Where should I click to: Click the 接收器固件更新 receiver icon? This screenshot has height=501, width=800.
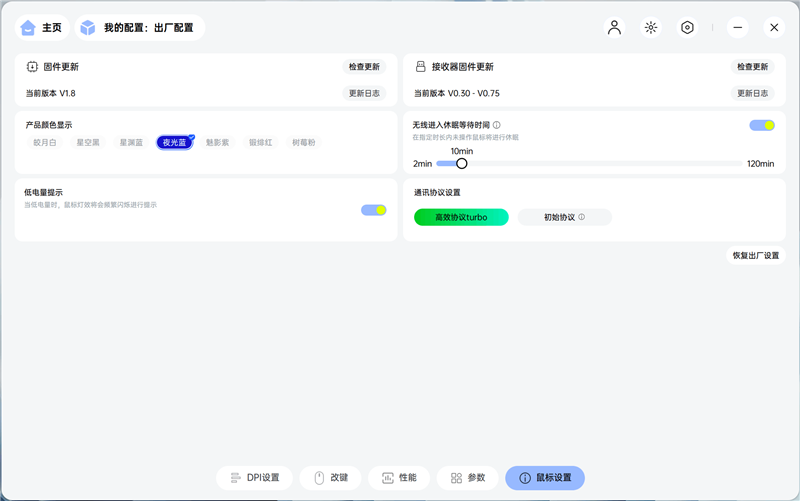coord(420,67)
